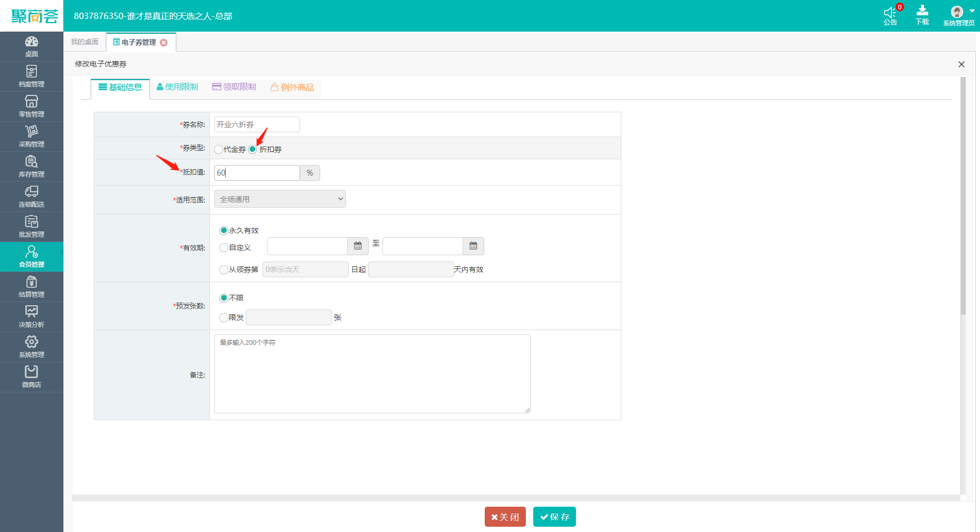Open 批发管理 in the sidebar
Image resolution: width=980 pixels, height=532 pixels.
32,227
